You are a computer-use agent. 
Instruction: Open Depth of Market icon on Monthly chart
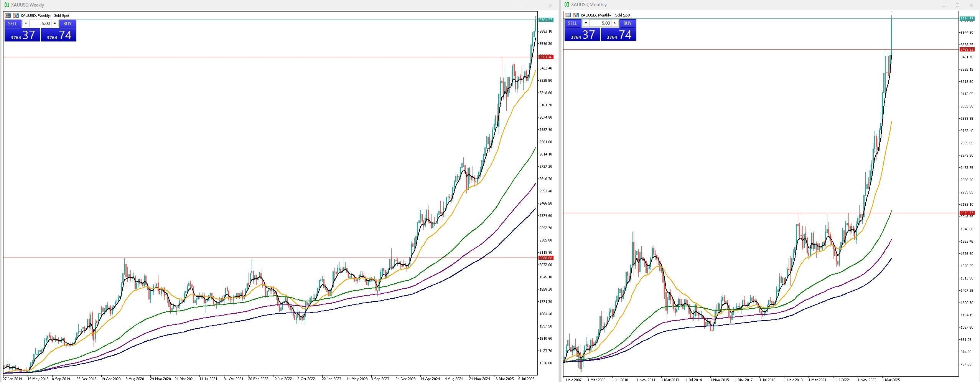click(x=576, y=15)
